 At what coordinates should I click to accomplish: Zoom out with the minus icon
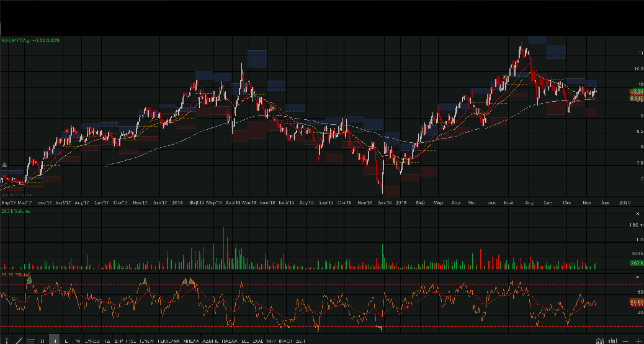click(x=625, y=340)
